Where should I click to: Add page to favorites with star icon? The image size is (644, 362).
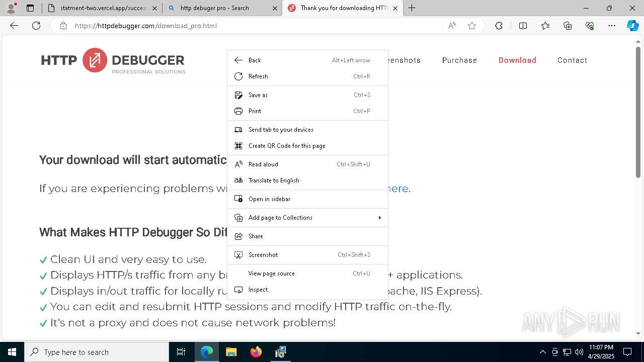(472, 26)
